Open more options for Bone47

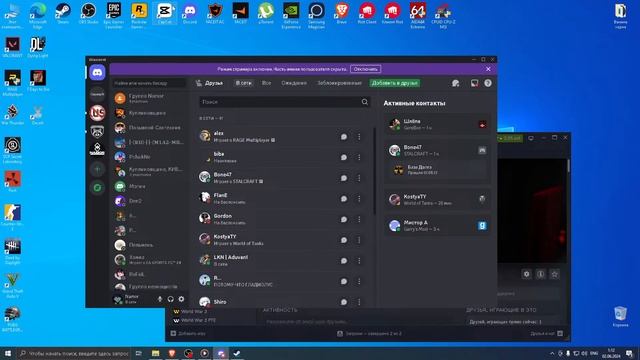(x=359, y=178)
